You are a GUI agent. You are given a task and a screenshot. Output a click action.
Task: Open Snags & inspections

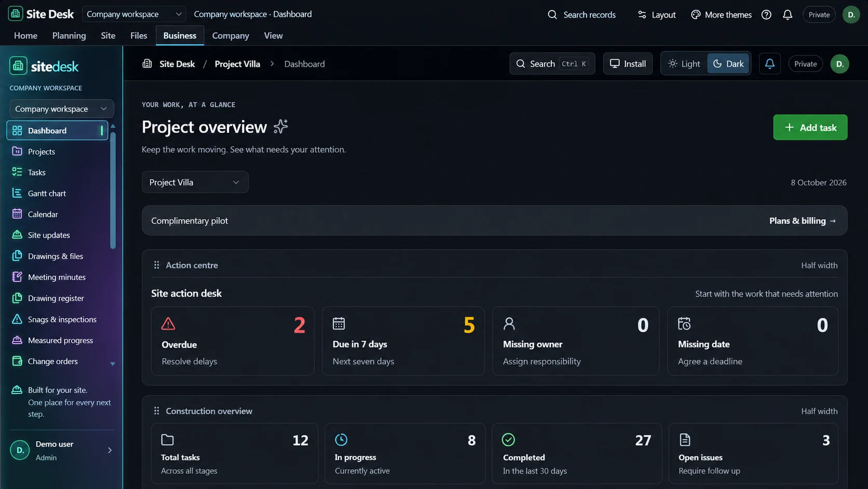click(x=57, y=319)
